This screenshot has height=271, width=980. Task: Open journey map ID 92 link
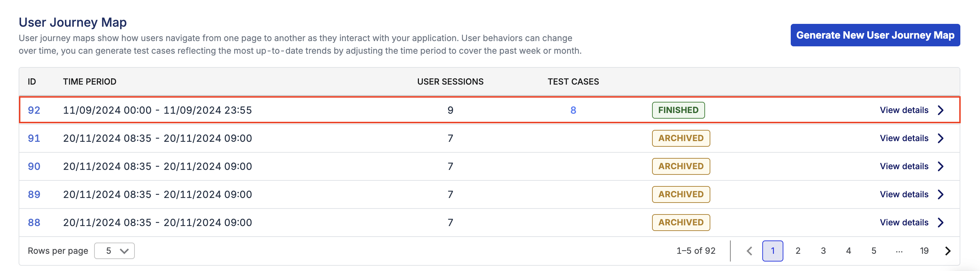(x=34, y=110)
